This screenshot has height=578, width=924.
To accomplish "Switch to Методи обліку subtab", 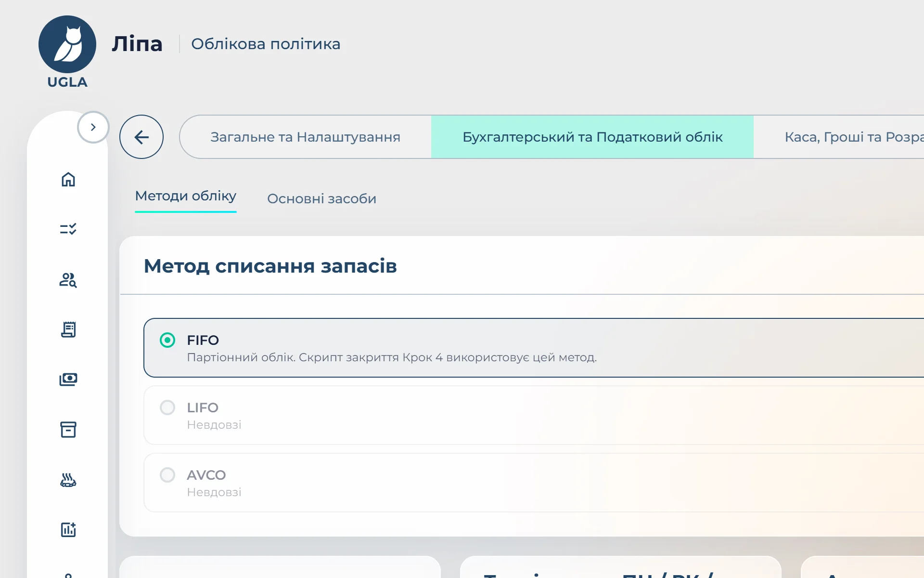I will (186, 196).
